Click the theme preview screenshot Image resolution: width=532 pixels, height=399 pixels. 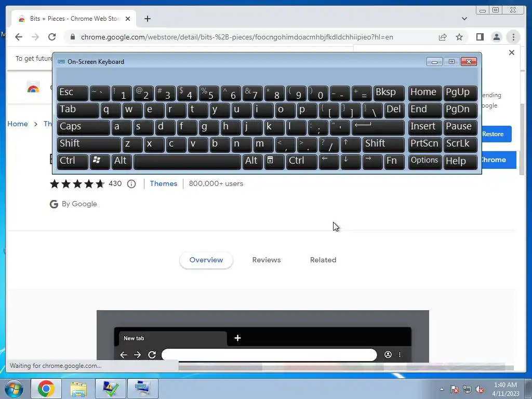click(x=262, y=336)
